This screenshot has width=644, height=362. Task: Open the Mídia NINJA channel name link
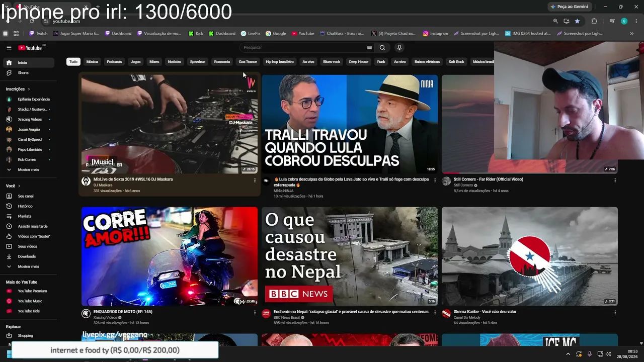(x=284, y=191)
